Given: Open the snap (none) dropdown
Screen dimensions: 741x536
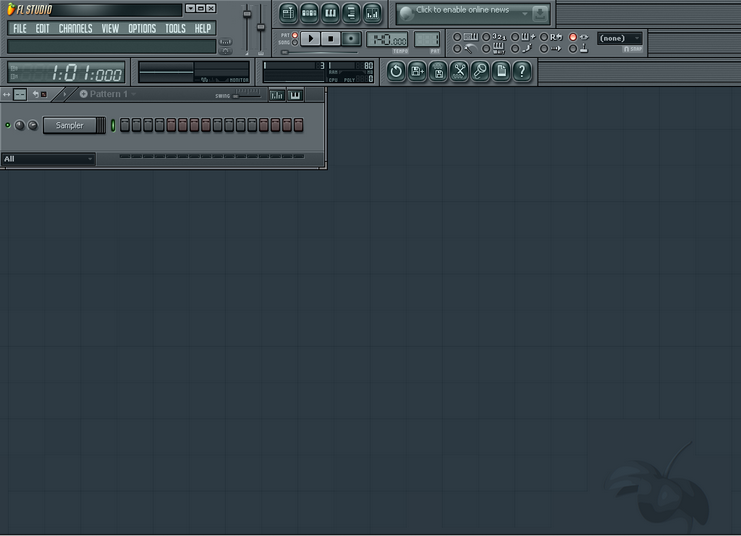Looking at the screenshot, I should point(620,38).
